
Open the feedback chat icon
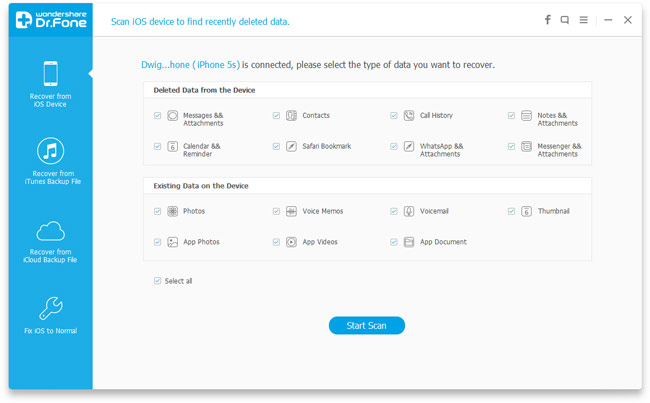(x=565, y=20)
